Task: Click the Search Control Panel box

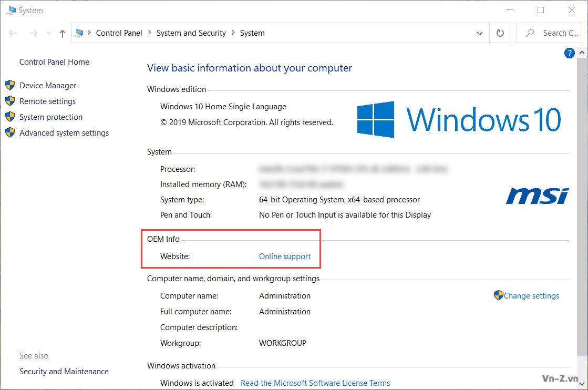Action: 549,33
